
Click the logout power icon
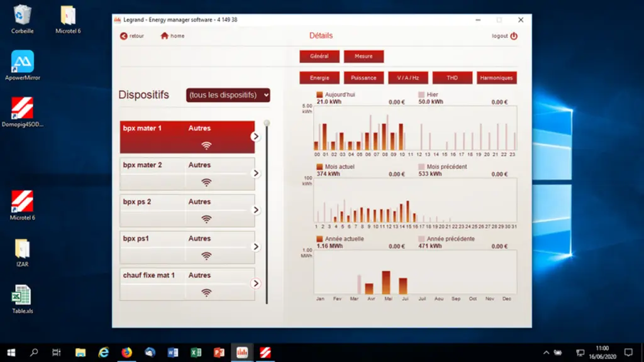[514, 36]
